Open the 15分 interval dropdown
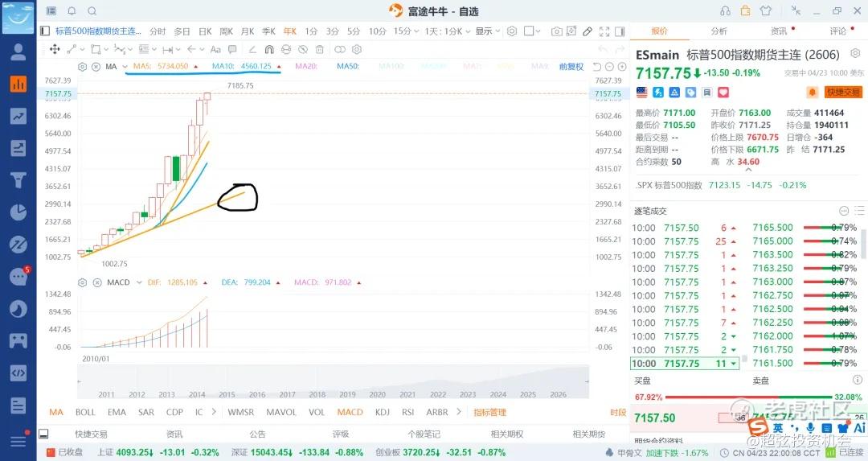Image resolution: width=868 pixels, height=461 pixels. [406, 31]
